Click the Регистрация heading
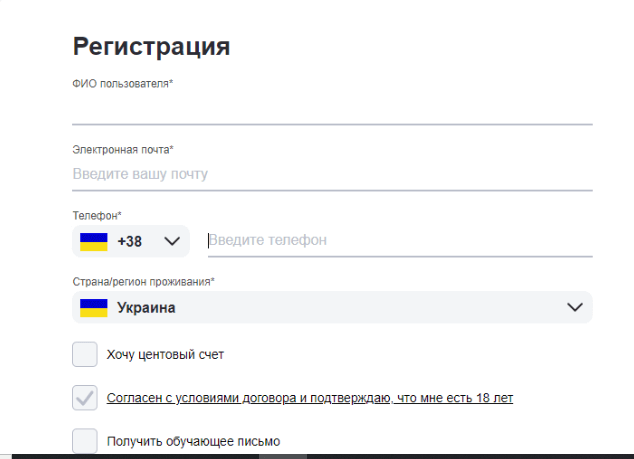This screenshot has width=634, height=459. (151, 47)
